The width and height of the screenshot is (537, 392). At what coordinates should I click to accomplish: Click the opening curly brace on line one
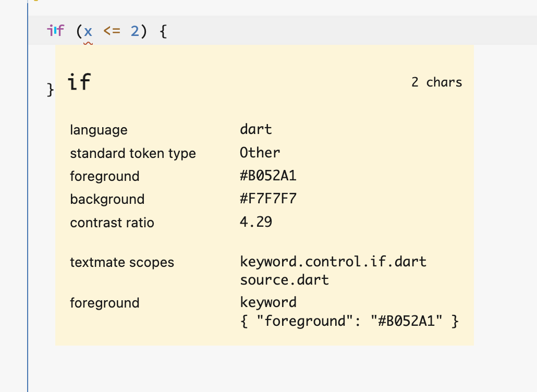pyautogui.click(x=162, y=31)
